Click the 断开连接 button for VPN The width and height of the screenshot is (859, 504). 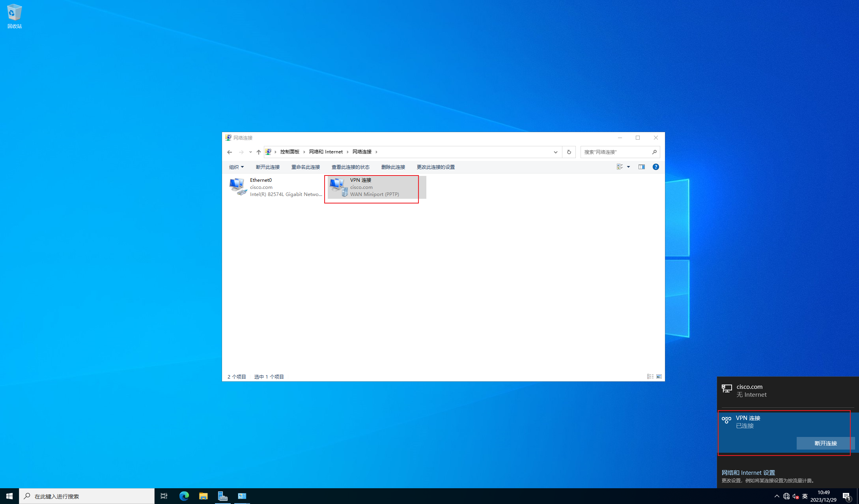(x=825, y=443)
